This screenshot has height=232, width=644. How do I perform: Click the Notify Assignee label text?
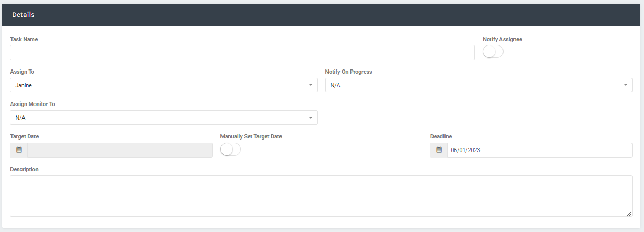click(x=502, y=39)
